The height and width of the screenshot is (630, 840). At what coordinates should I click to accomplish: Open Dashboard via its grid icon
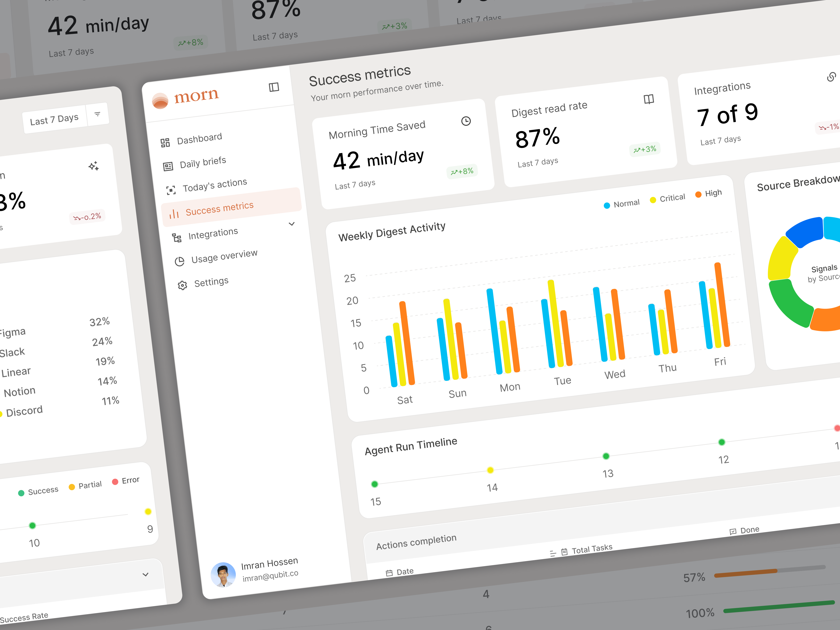point(165,143)
